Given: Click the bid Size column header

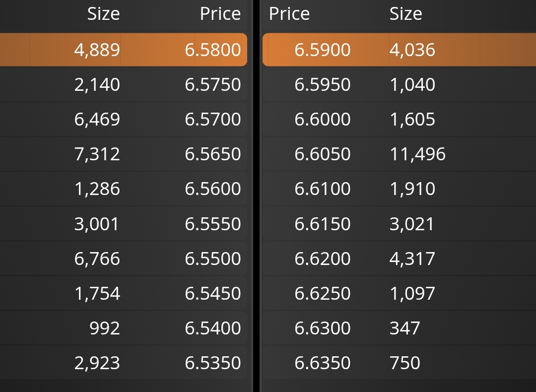Looking at the screenshot, I should click(103, 14).
